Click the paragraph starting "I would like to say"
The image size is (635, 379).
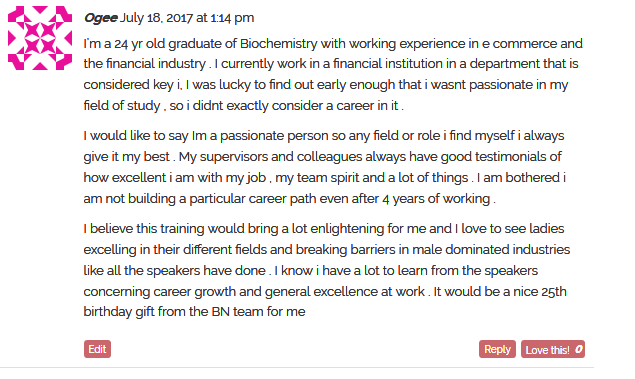[325, 167]
